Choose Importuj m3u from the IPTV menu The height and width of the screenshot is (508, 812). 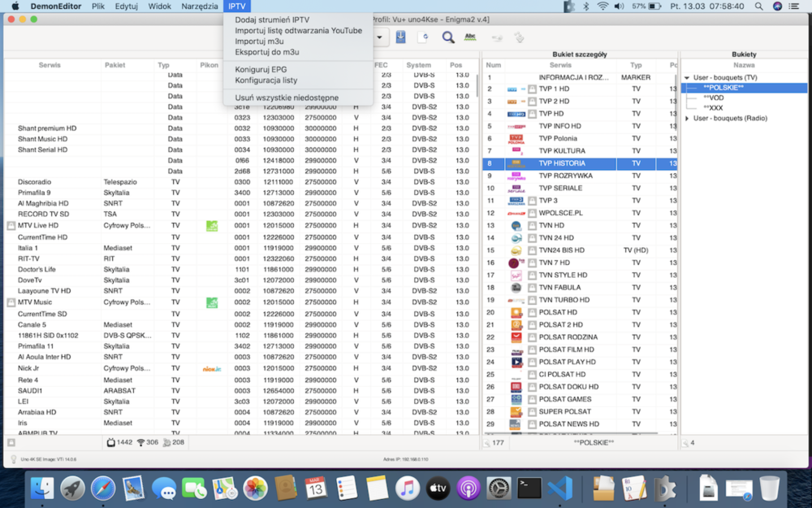259,41
